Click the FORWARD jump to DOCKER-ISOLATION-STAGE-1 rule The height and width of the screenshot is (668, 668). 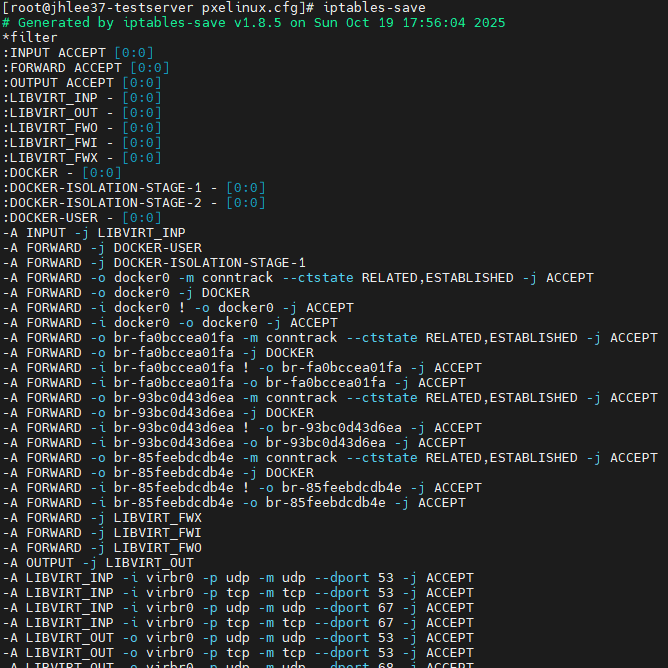tap(154, 262)
